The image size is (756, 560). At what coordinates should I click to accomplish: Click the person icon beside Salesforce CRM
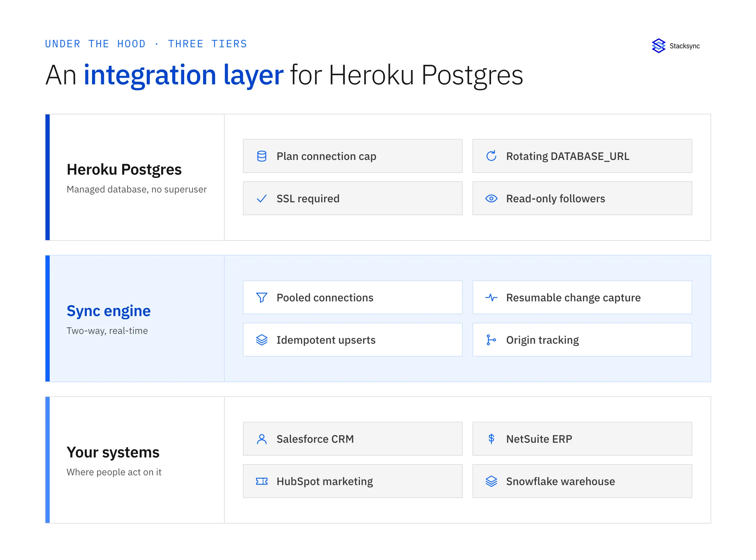(x=262, y=439)
